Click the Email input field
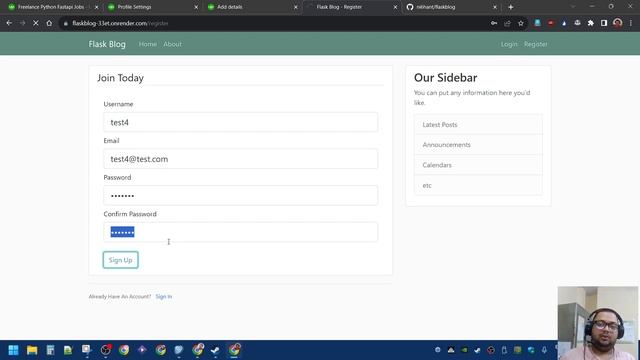 (240, 159)
